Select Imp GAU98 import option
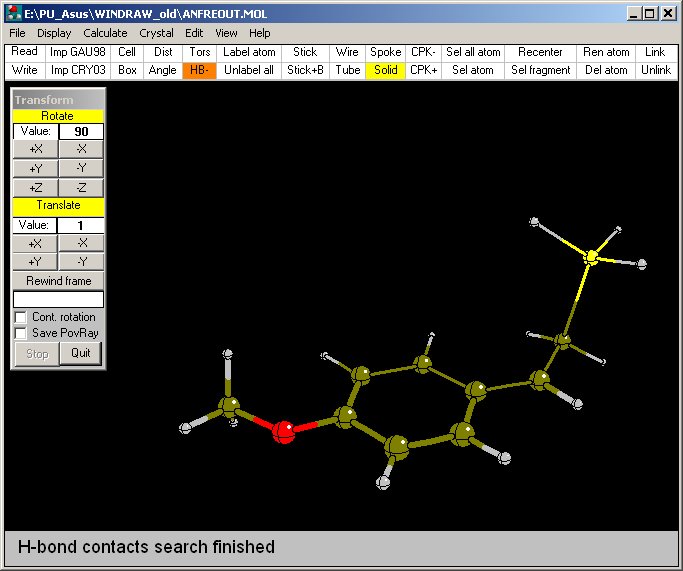 (x=78, y=52)
